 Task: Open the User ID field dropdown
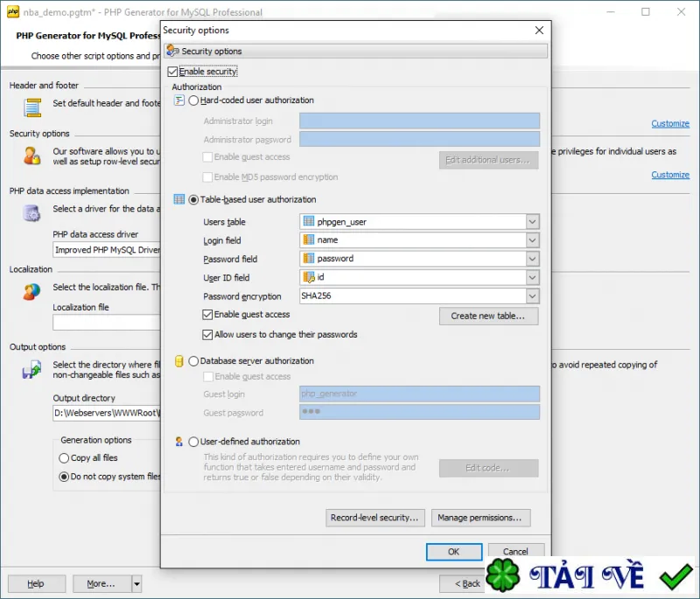click(x=532, y=277)
